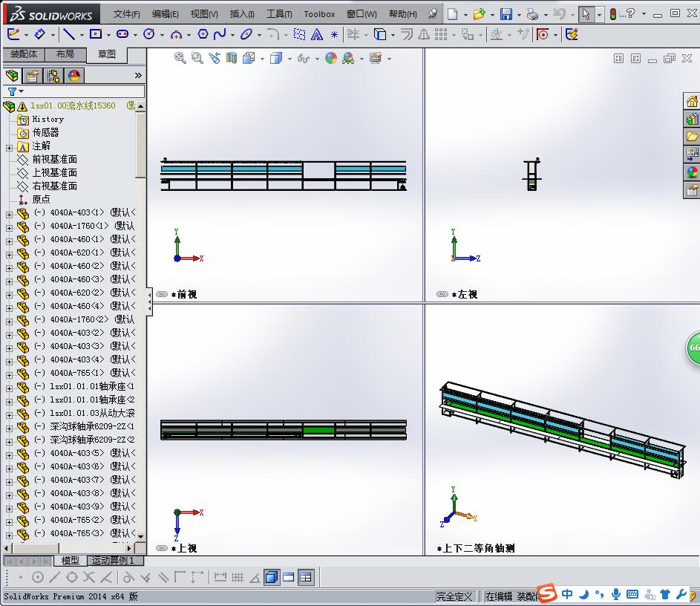
Task: Select the Straight Slot tool
Action: coord(122,34)
